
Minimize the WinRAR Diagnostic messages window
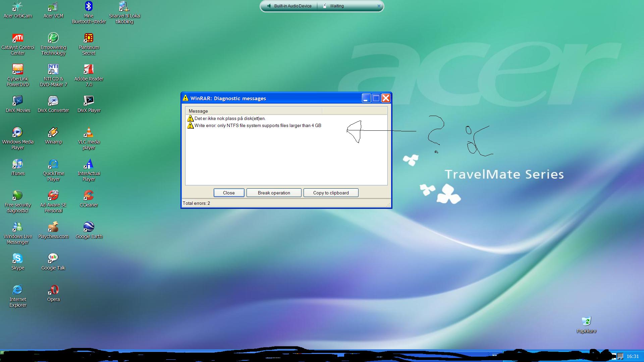pyautogui.click(x=366, y=98)
